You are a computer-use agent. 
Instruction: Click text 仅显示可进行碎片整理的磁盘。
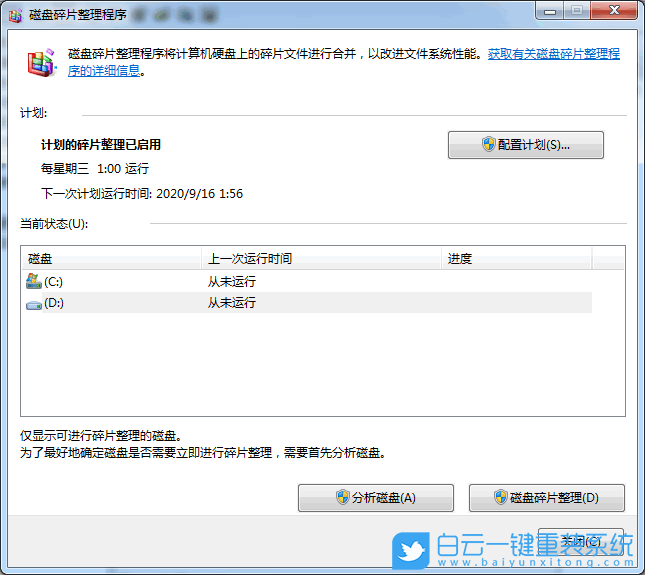pos(101,436)
